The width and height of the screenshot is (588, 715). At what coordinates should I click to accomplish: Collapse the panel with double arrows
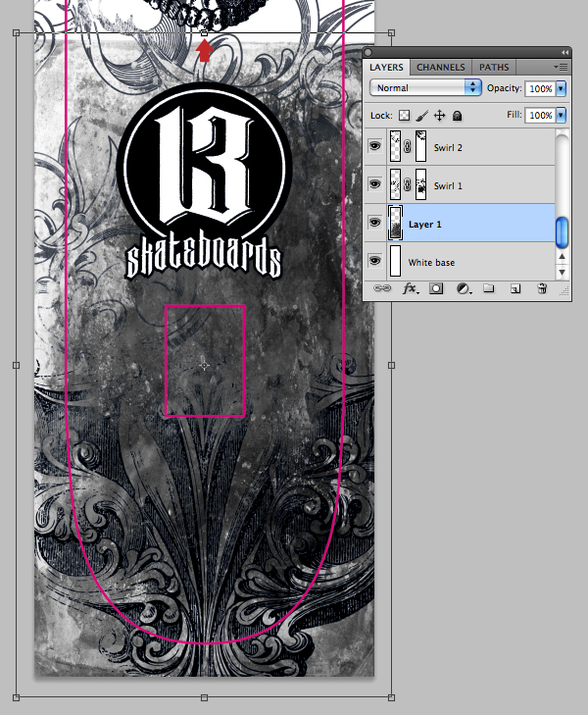pyautogui.click(x=564, y=52)
